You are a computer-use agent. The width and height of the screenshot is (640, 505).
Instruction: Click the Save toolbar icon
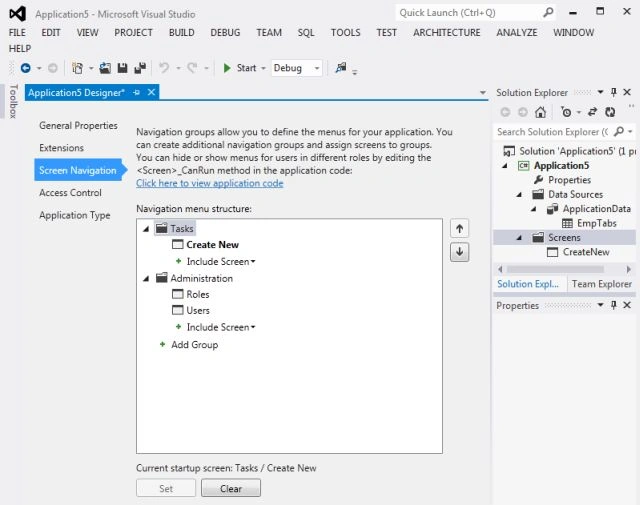pos(122,68)
